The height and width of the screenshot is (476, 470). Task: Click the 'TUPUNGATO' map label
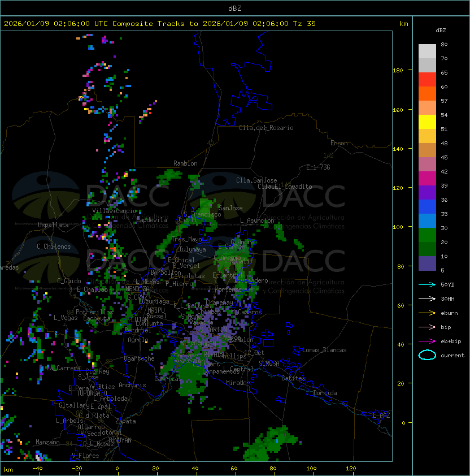(92, 393)
